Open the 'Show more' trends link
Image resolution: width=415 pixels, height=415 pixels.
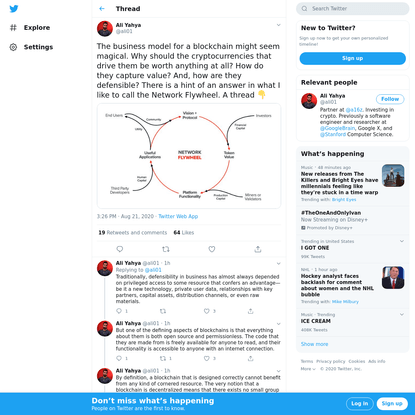(x=314, y=344)
